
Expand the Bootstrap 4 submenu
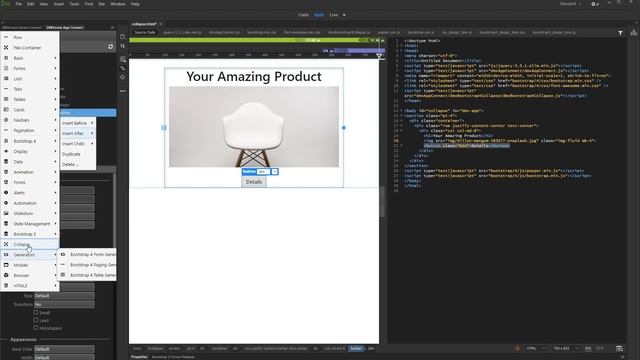point(30,141)
